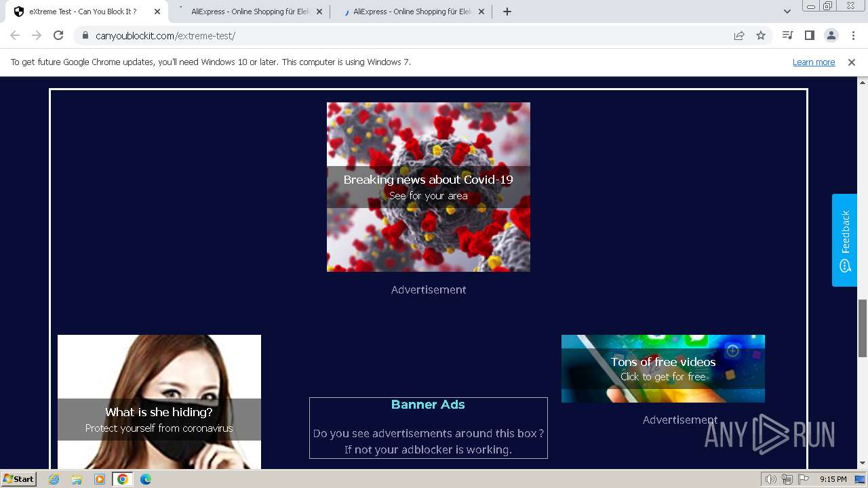Open media controls icon
868x488 pixels.
click(x=787, y=35)
